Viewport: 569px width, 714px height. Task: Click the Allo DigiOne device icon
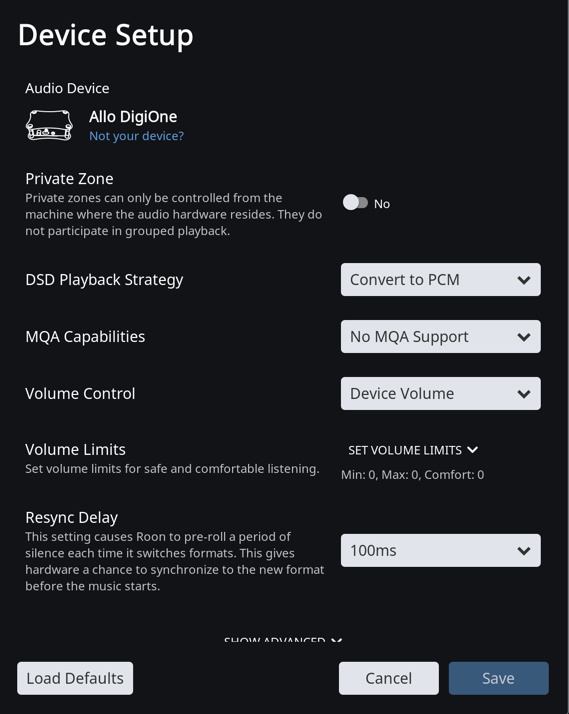coord(49,125)
